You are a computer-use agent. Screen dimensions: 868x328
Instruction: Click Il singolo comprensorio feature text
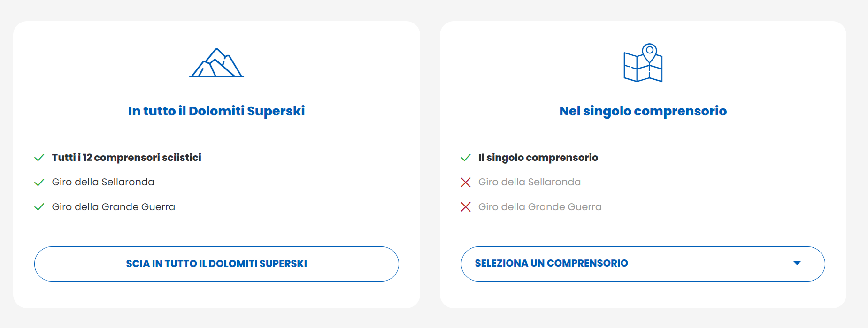click(x=538, y=158)
